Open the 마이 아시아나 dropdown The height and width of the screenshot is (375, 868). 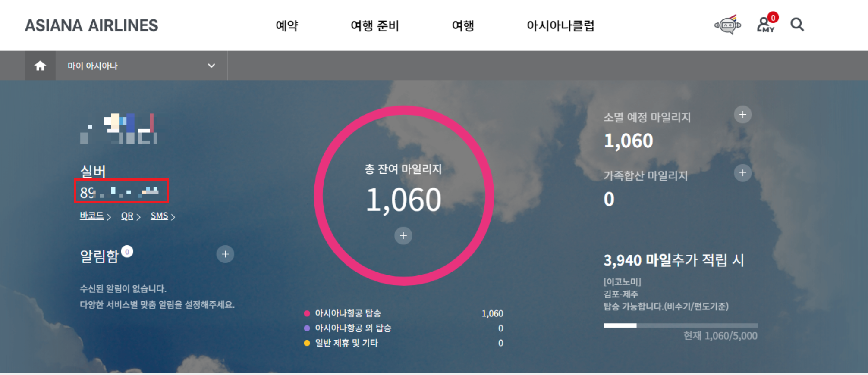point(142,66)
